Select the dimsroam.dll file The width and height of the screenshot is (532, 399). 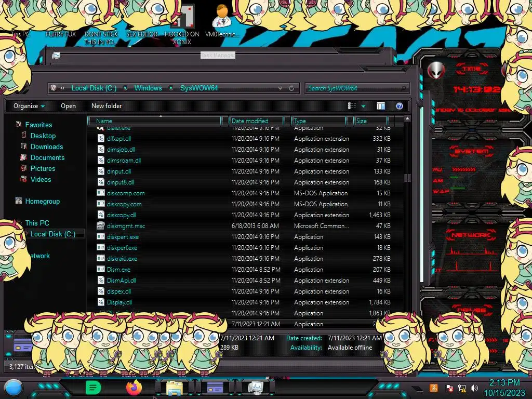point(124,160)
